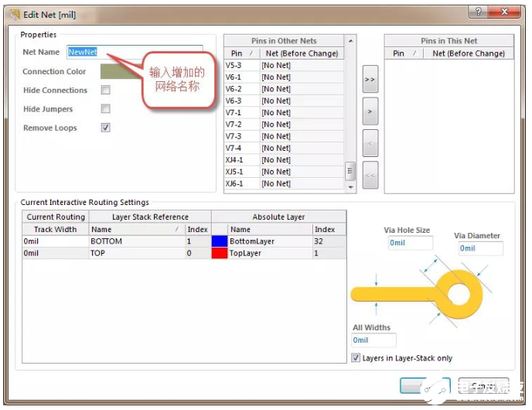Click BottomLayer absolute index 32 cell
The width and height of the screenshot is (532, 410).
click(329, 241)
